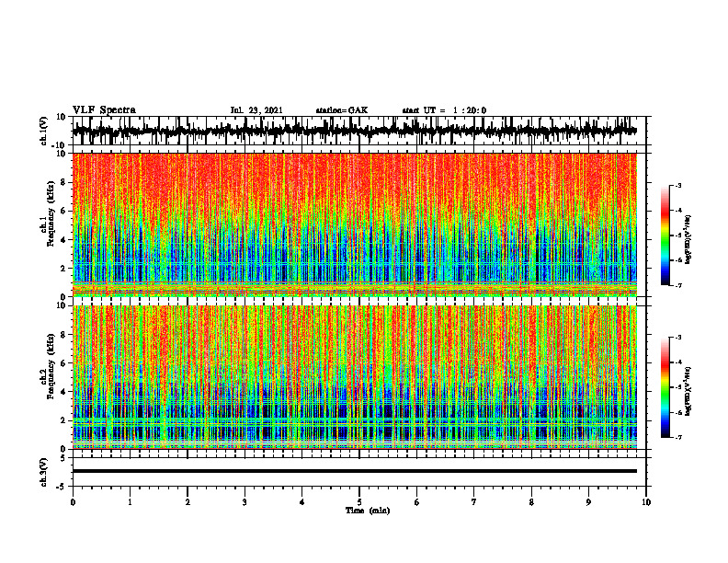Click the '-7' label on ch.2 color bar
Viewport: 728px width, 563px height.
tap(677, 437)
